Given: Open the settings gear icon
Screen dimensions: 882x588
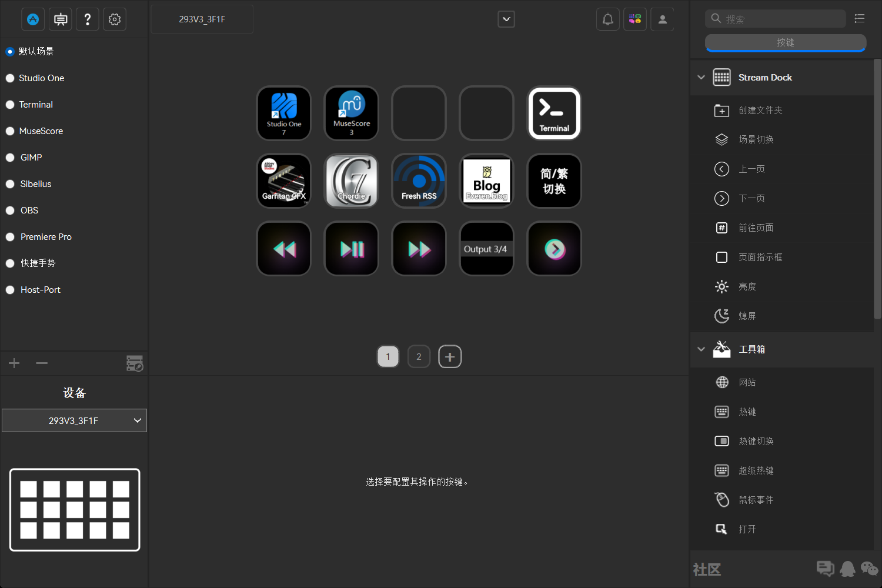Looking at the screenshot, I should pos(115,19).
